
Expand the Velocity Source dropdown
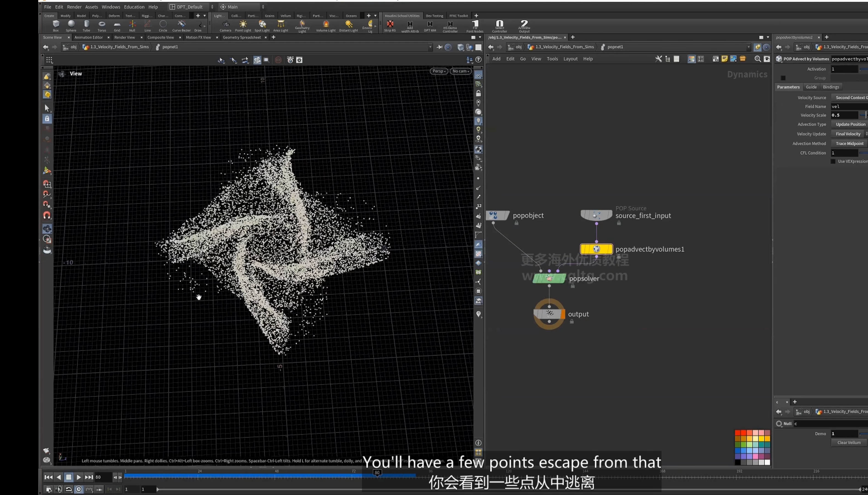849,98
